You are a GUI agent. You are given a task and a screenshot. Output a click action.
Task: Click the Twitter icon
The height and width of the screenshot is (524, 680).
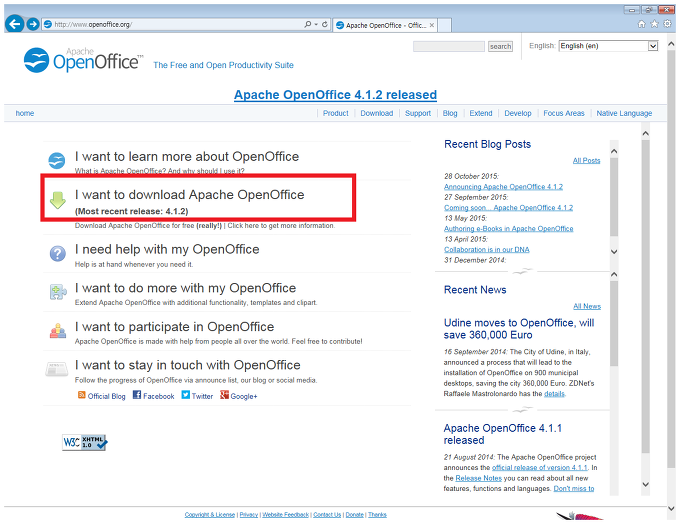[x=186, y=395]
